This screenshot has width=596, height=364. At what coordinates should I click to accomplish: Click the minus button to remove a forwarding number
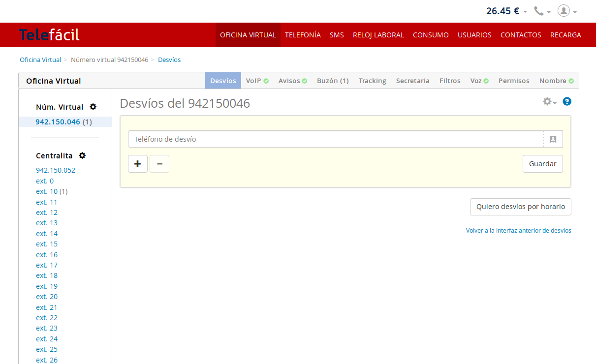pyautogui.click(x=159, y=164)
